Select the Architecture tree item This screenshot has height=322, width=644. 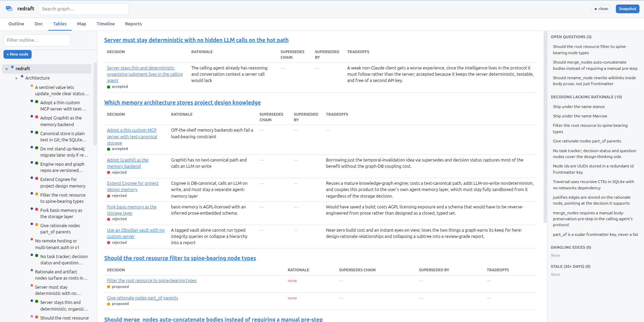tap(38, 78)
